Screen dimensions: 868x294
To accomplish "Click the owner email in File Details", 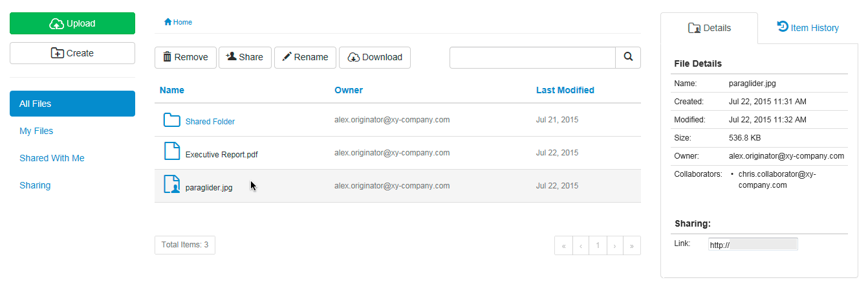I will tap(787, 156).
